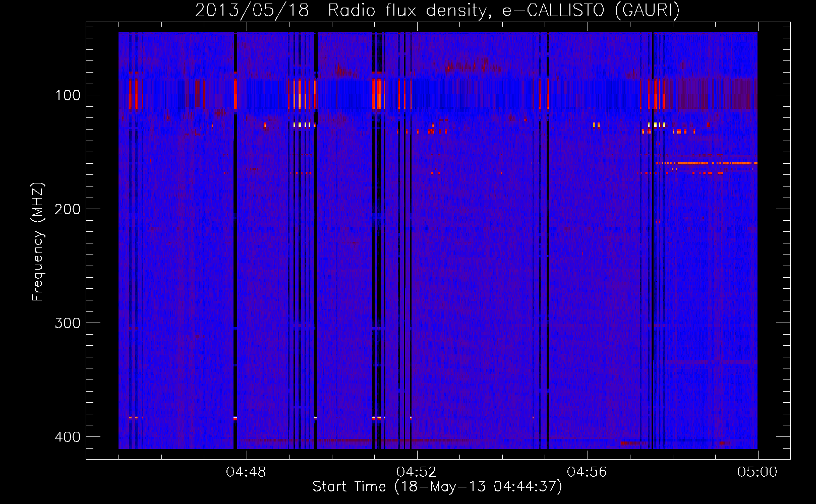Click the 'Start Time (18-May-13 04:44:37)' label
This screenshot has height=504, width=816.
tap(437, 487)
